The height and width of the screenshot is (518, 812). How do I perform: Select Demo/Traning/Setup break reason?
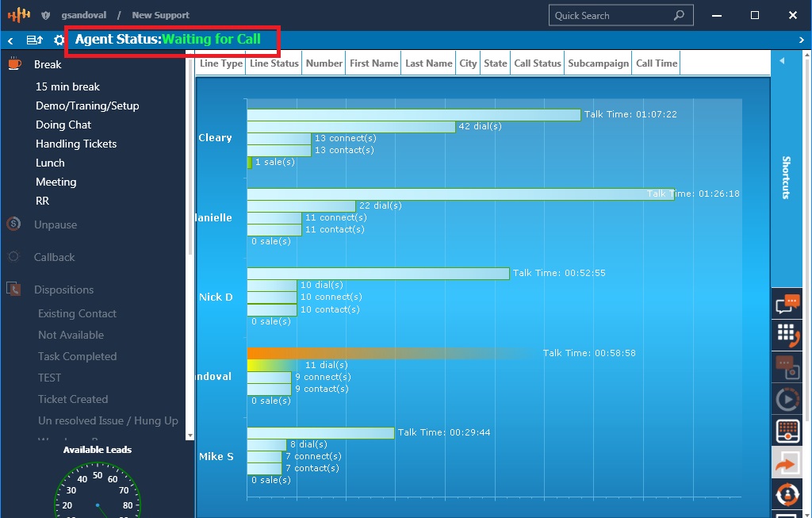coord(87,106)
